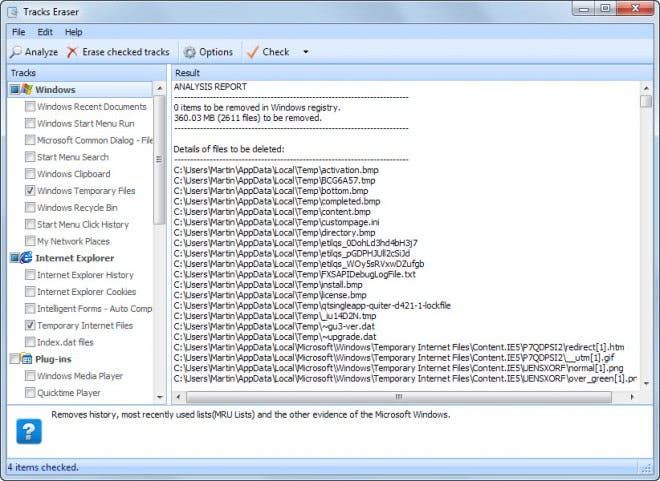The width and height of the screenshot is (660, 481).
Task: Click the ANALYSIS REPORT heading text
Action: [x=210, y=87]
